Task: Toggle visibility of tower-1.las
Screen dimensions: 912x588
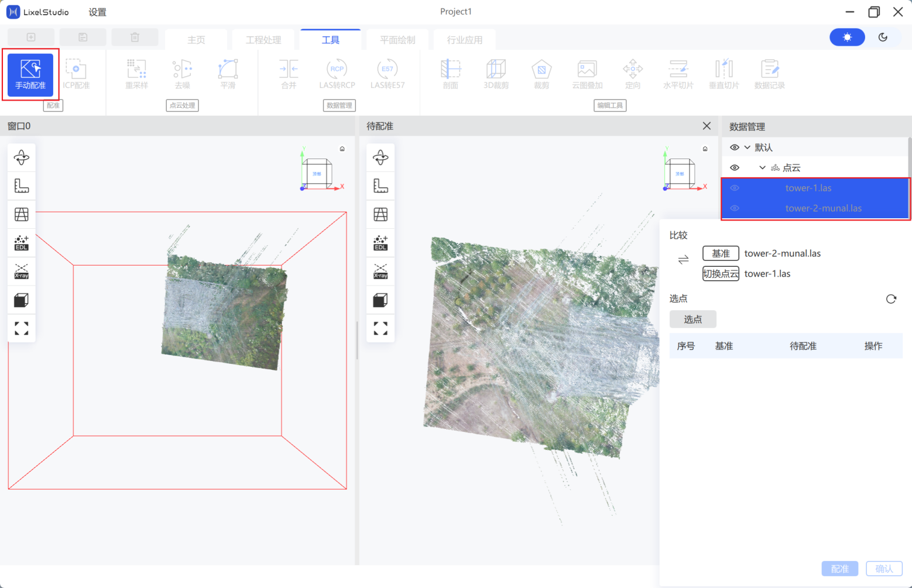Action: pyautogui.click(x=735, y=188)
